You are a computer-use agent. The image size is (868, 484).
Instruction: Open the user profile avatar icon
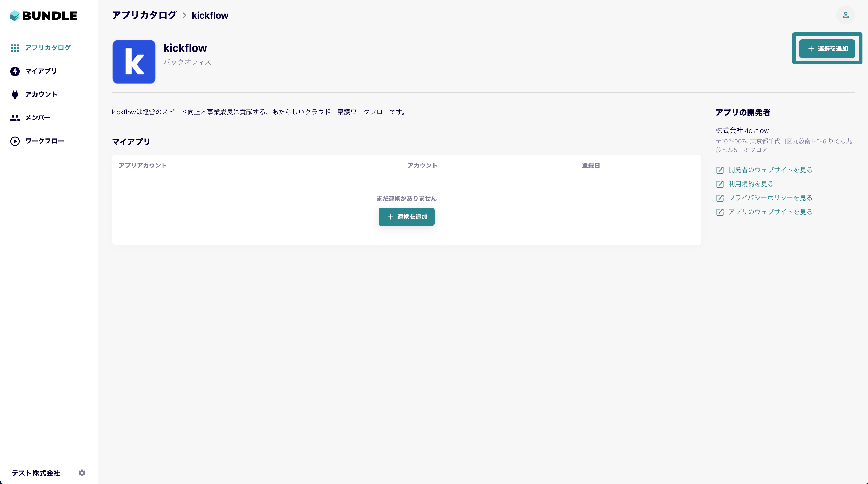(845, 15)
